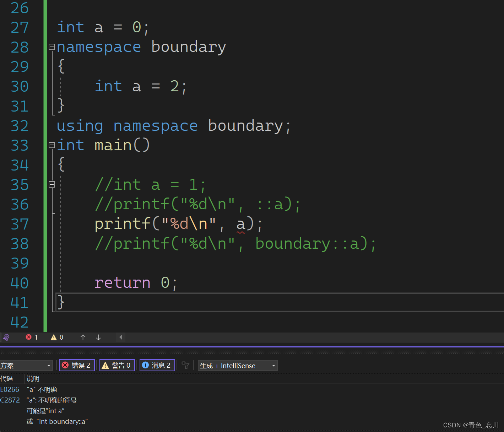Click the left scroll arrow of the horizontal scrollbar

point(121,337)
